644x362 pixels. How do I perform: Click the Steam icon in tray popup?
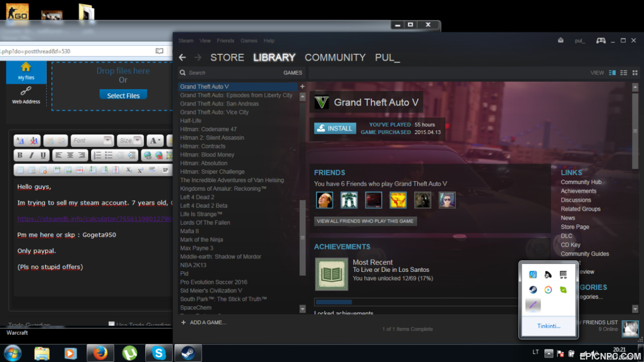pyautogui.click(x=532, y=290)
